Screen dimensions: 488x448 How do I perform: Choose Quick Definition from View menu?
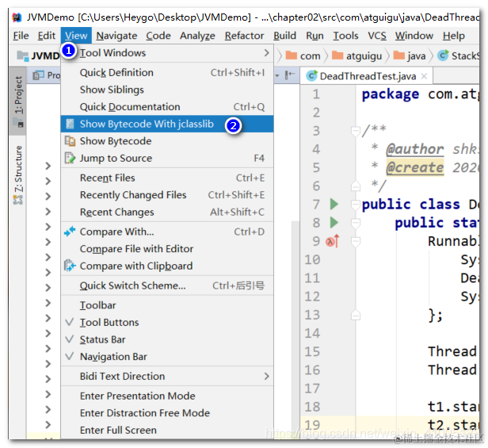click(167, 73)
